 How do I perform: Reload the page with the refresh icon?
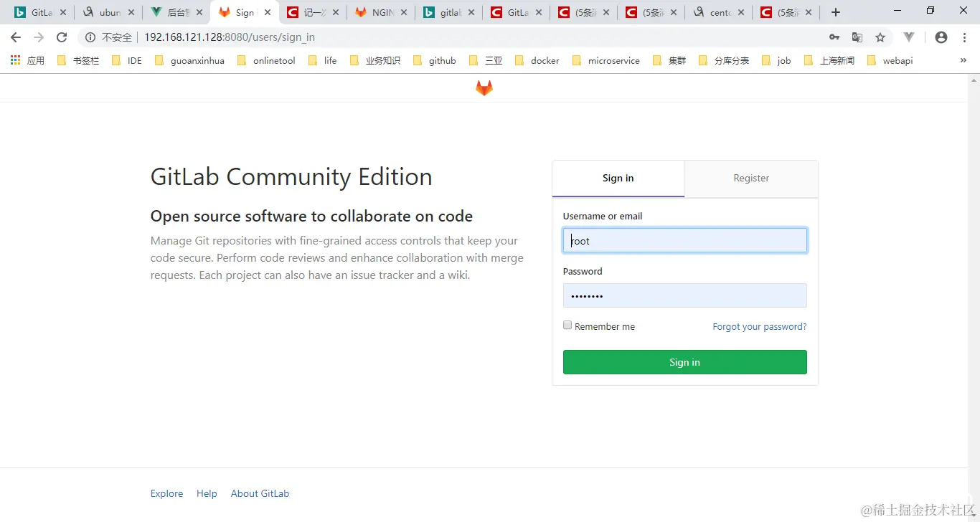[62, 37]
